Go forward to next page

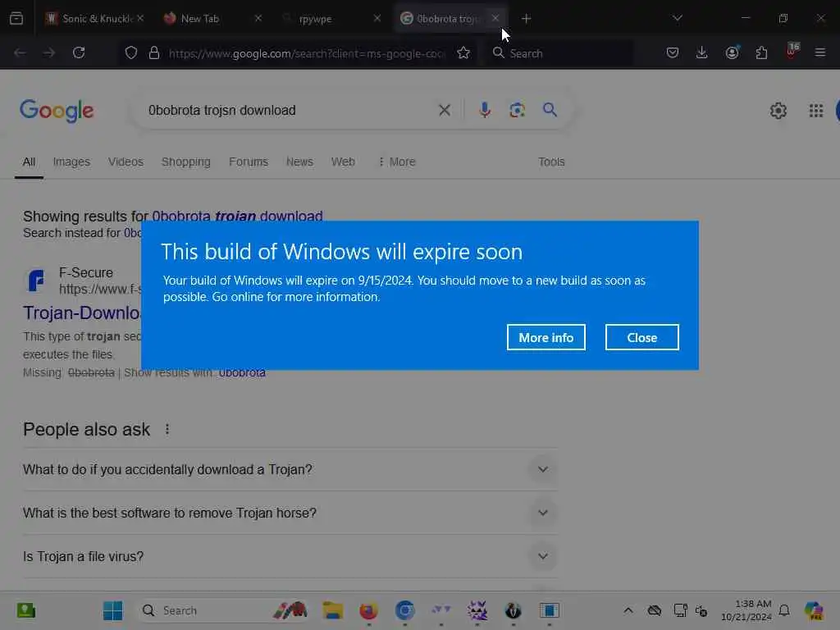[x=49, y=52]
